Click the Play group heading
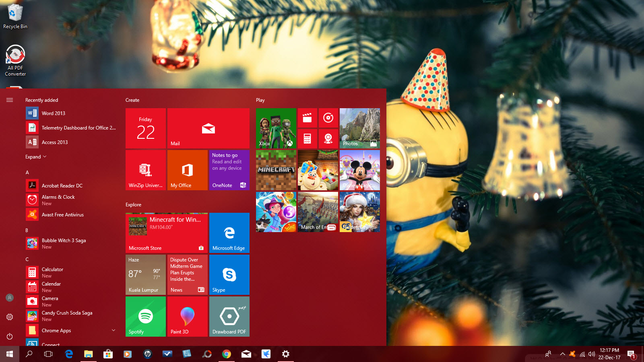The height and width of the screenshot is (362, 644). click(260, 100)
